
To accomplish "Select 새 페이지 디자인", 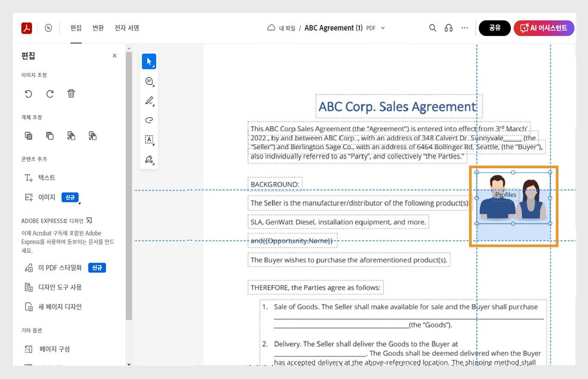I will pyautogui.click(x=53, y=307).
